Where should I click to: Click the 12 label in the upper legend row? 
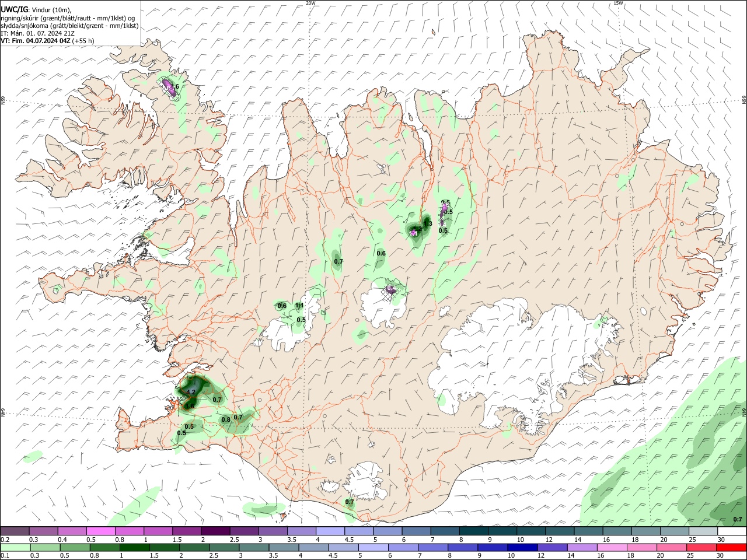coord(549,540)
